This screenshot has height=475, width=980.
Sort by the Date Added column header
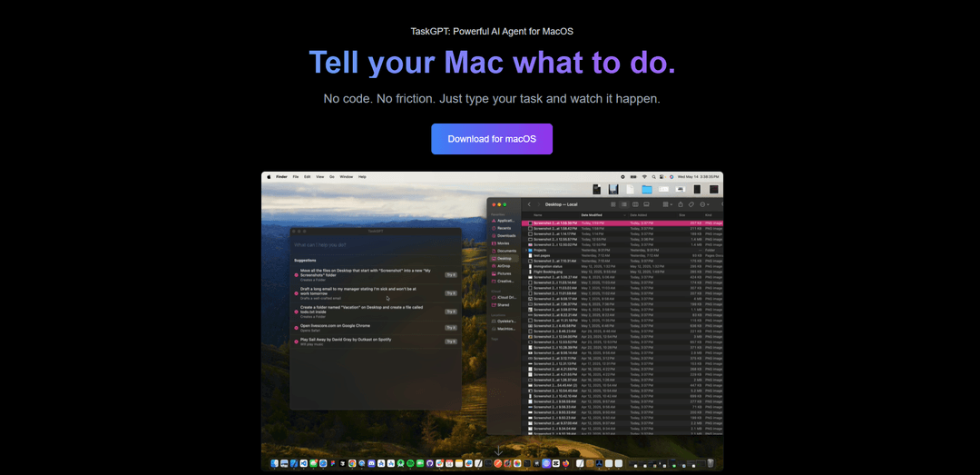(x=638, y=215)
